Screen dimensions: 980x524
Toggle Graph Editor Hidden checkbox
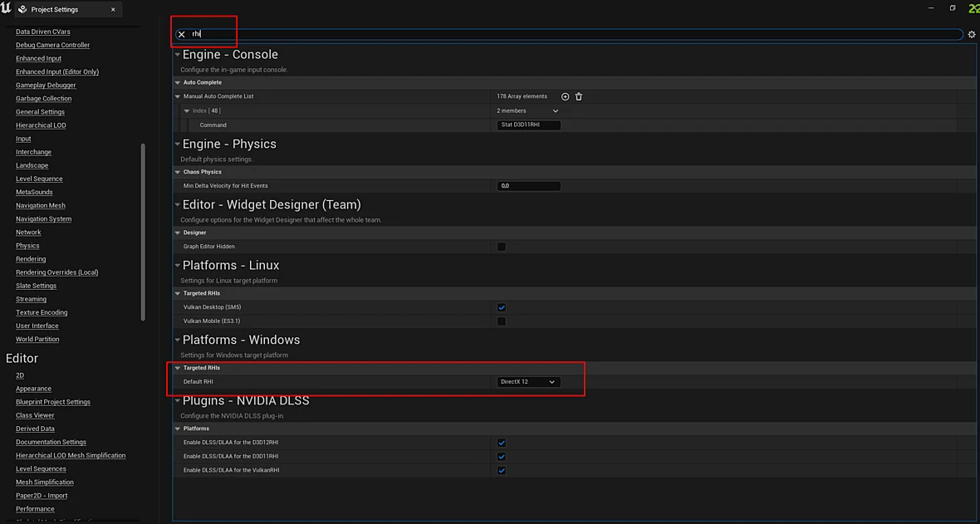click(x=502, y=247)
